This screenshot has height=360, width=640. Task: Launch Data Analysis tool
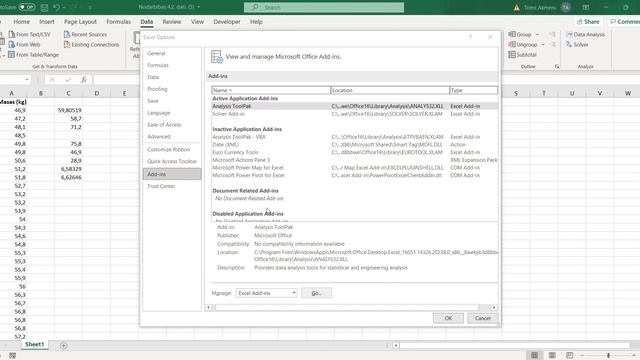click(585, 34)
